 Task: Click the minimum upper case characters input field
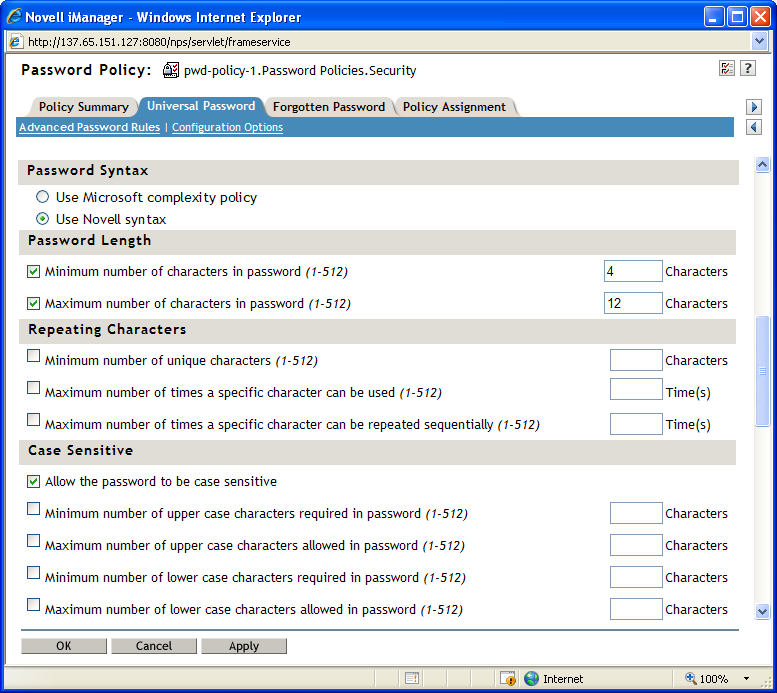tap(636, 513)
